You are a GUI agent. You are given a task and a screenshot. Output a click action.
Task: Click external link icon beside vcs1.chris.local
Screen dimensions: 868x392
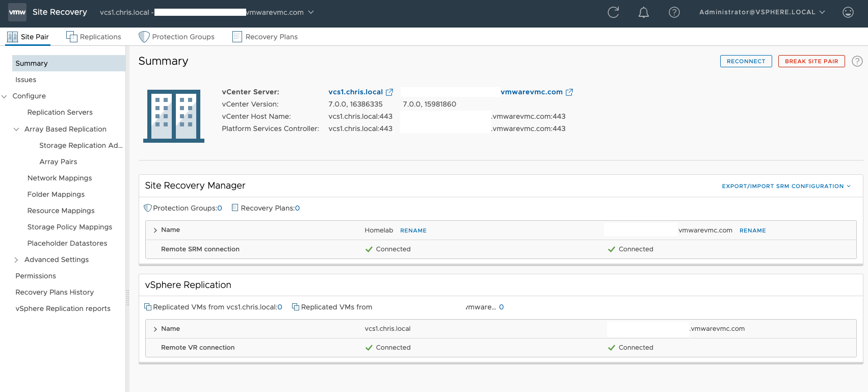389,92
